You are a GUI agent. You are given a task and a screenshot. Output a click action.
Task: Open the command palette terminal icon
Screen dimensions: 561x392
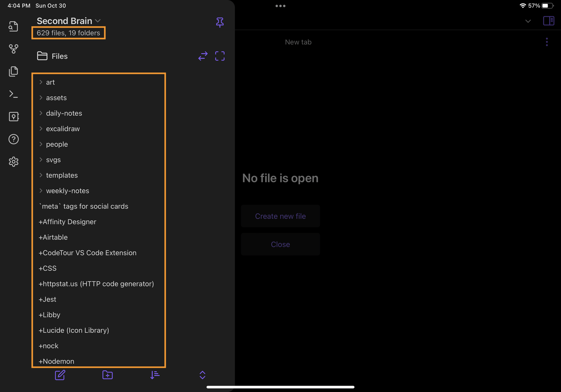[13, 94]
